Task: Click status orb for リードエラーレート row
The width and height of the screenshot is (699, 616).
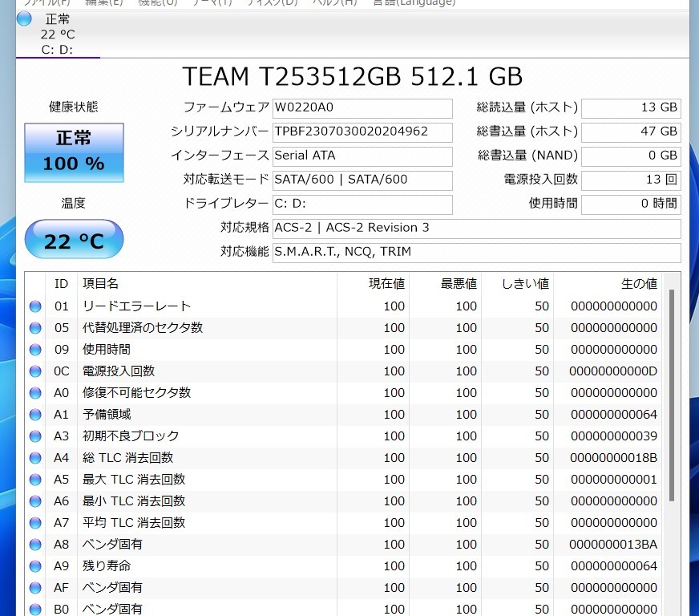Action: (35, 306)
